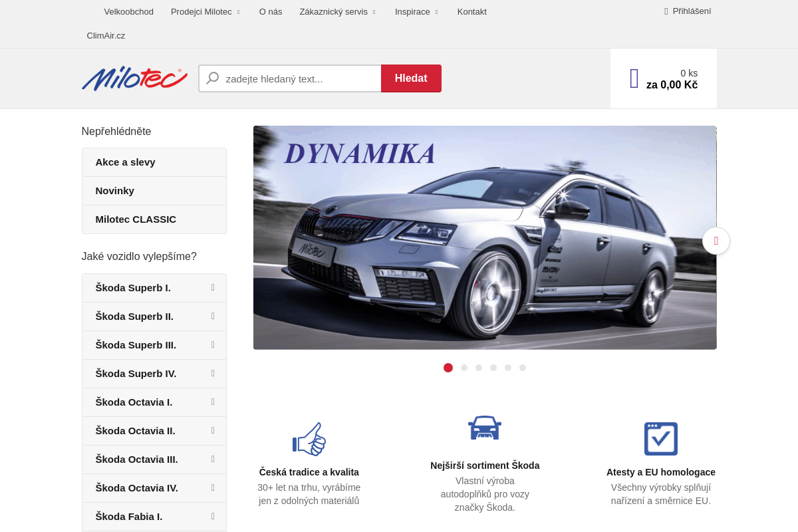Screen dimensions: 798x532
Task: Select Kontakt in the top menu
Action: tap(472, 11)
